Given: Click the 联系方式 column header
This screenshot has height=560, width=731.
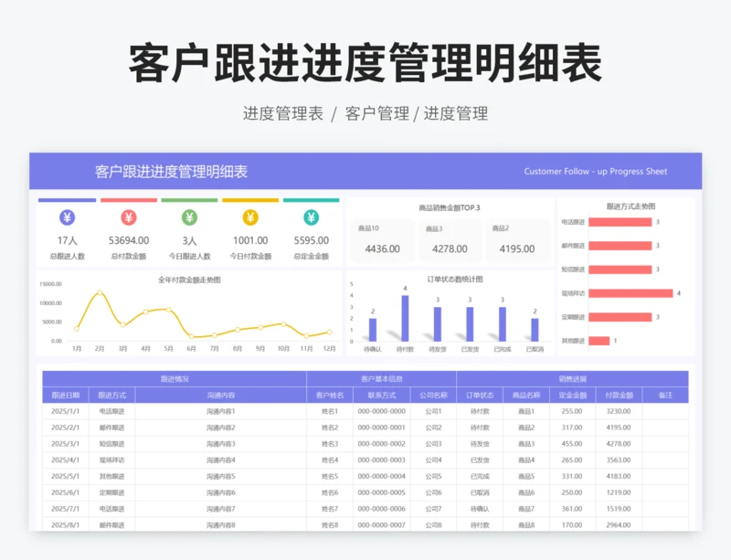Looking at the screenshot, I should click(x=381, y=395).
